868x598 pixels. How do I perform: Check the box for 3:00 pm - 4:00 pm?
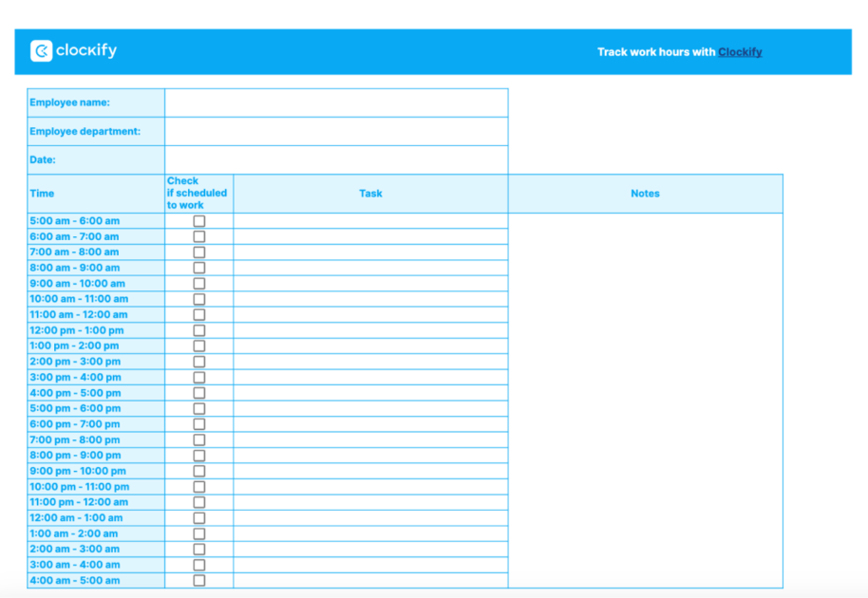pyautogui.click(x=198, y=377)
